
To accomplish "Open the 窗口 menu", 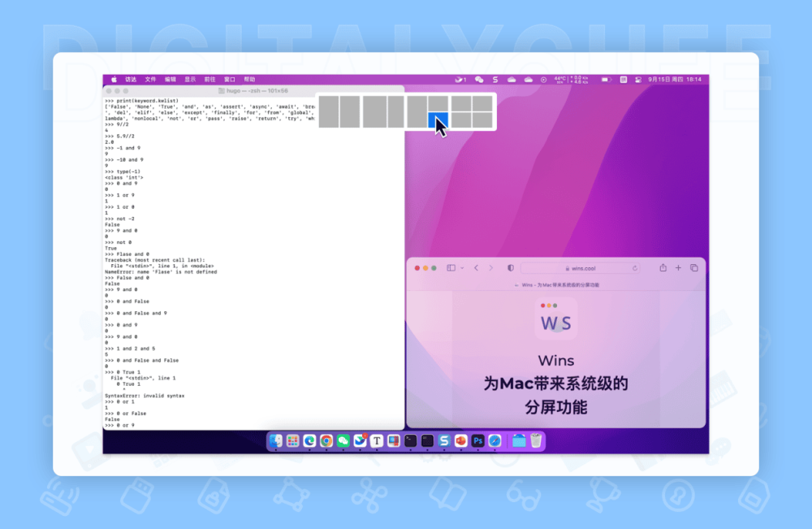I will 230,80.
